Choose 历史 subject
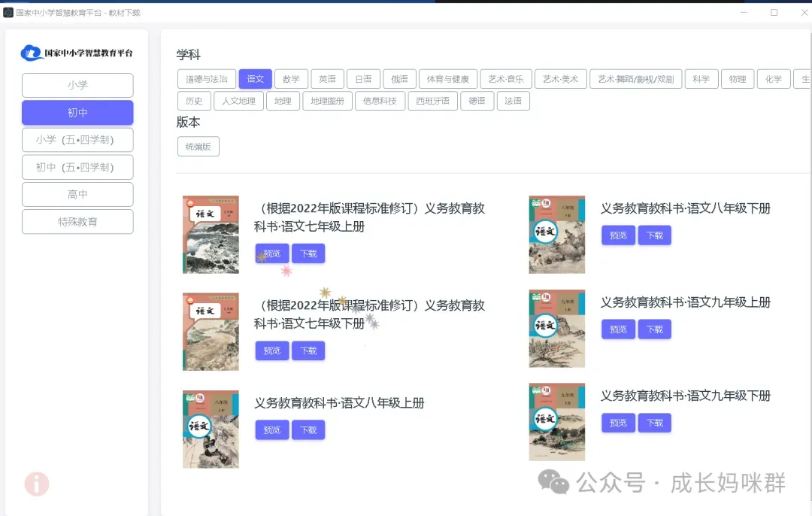The width and height of the screenshot is (812, 516). 194,101
